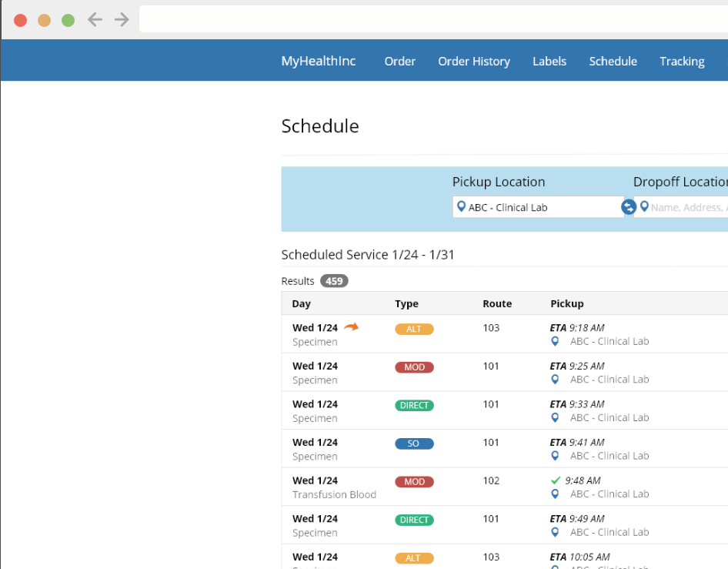The width and height of the screenshot is (728, 569).
Task: Click the Pickup Location input with ABC - Clinical Lab
Action: [539, 207]
